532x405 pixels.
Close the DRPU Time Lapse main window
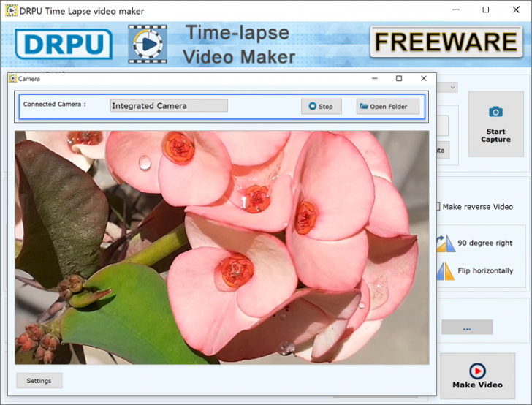point(516,10)
